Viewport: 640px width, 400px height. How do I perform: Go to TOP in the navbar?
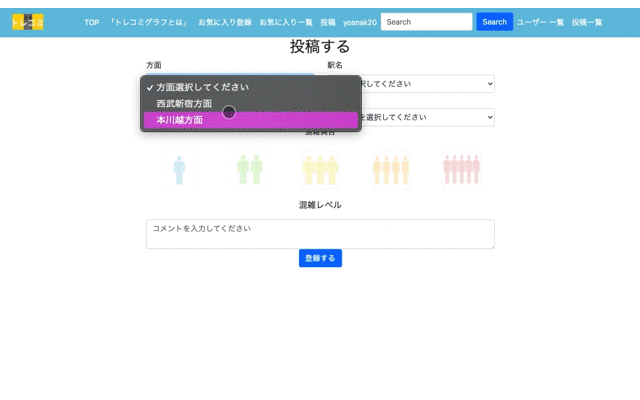click(92, 22)
